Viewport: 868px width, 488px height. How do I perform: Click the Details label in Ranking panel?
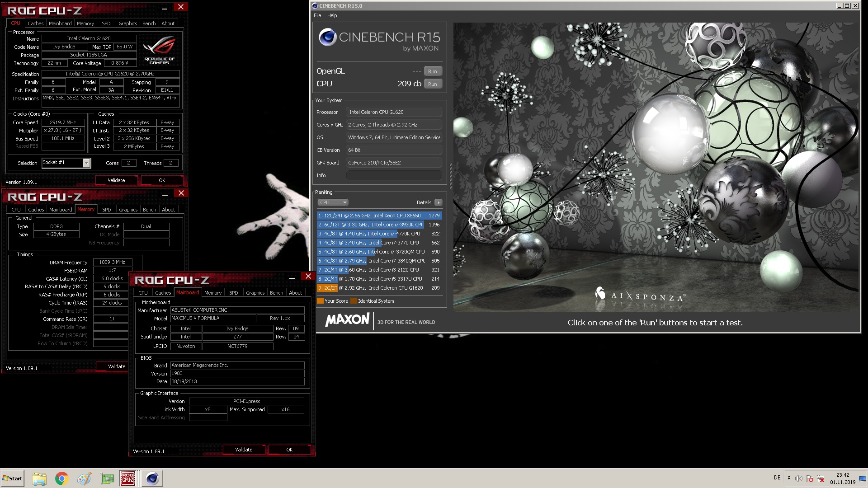[x=424, y=202]
